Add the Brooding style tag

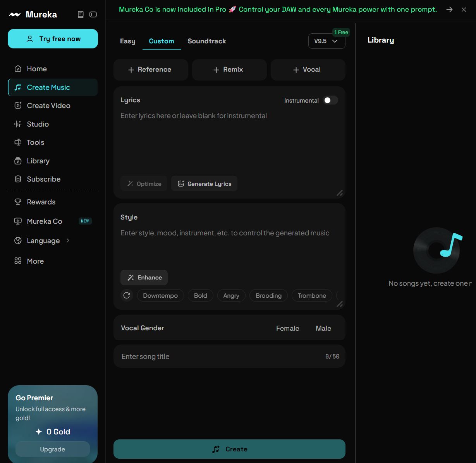click(268, 296)
